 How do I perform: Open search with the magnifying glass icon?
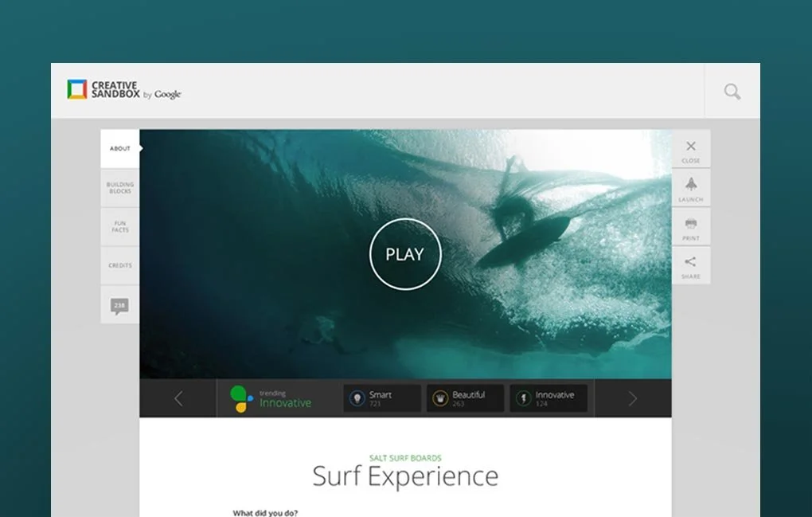(x=730, y=91)
